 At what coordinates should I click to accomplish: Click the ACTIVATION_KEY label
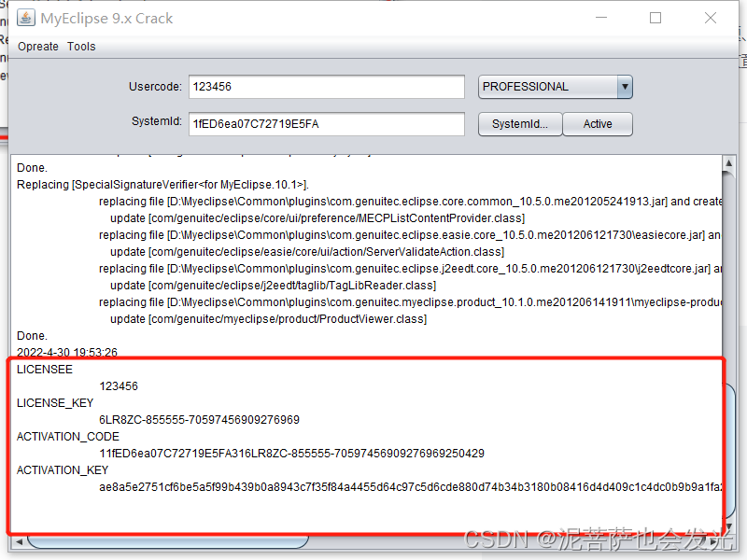point(63,470)
